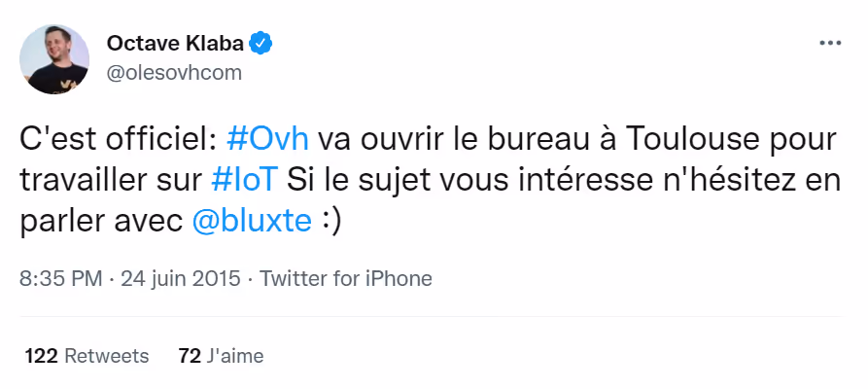This screenshot has height=389, width=868.
Task: Show the 72 J'aime likes list
Action: click(221, 356)
